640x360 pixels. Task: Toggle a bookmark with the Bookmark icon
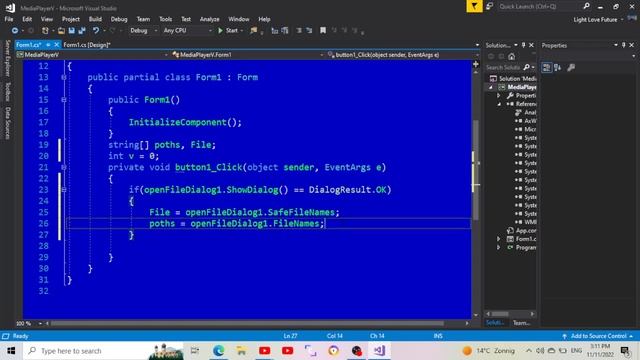pos(323,31)
